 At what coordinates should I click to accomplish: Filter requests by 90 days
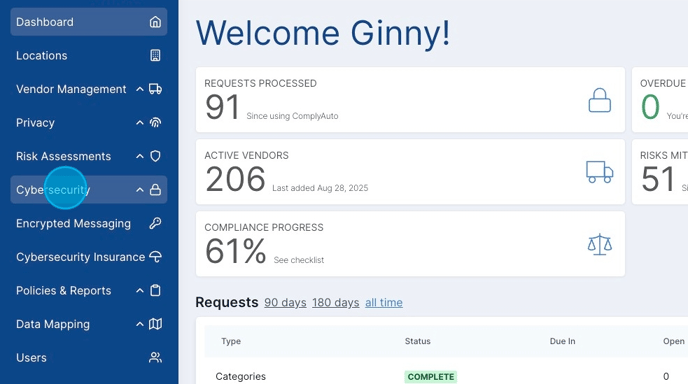pyautogui.click(x=285, y=302)
